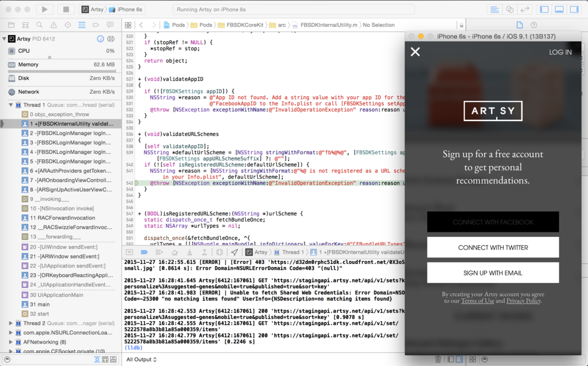Click the Step Out debug button
Image resolution: width=588 pixels, height=366 pixels.
coord(204,252)
